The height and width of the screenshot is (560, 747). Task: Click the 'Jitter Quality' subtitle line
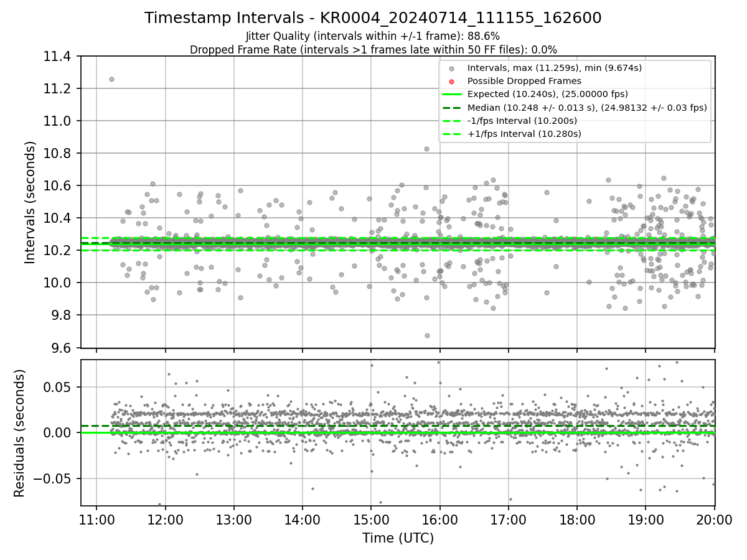point(373,37)
